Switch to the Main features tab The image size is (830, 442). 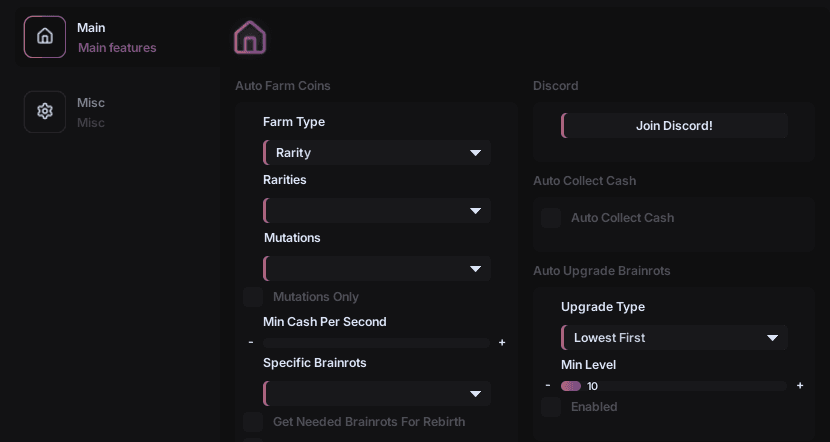116,37
